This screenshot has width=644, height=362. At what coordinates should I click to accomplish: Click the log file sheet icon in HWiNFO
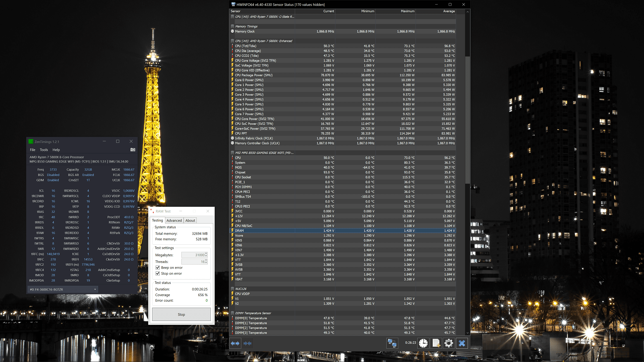click(436, 343)
